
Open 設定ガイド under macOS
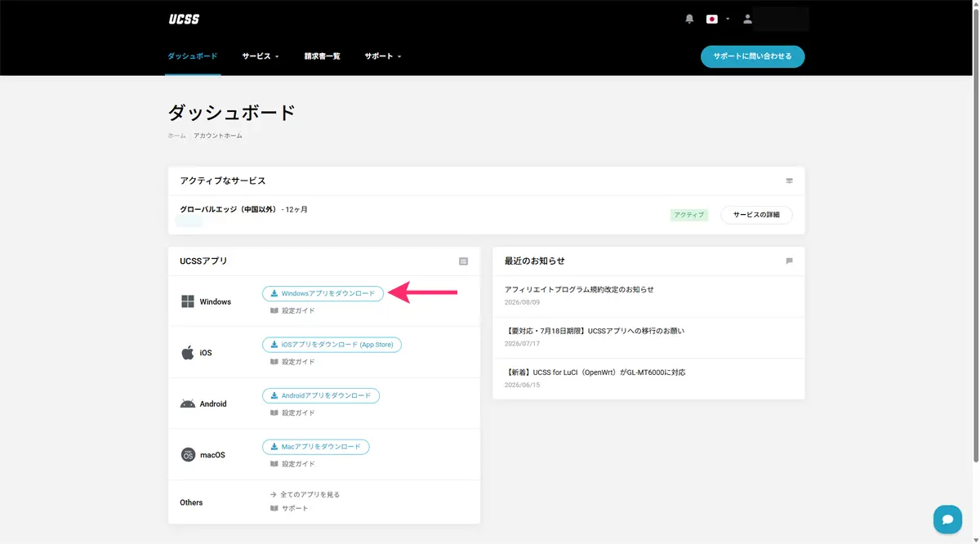[x=292, y=464]
